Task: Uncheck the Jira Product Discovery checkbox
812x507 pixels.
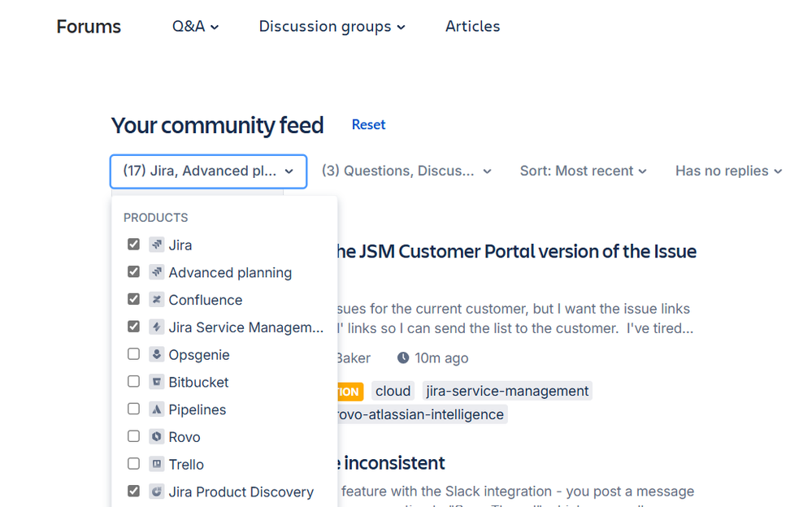Action: [x=133, y=492]
